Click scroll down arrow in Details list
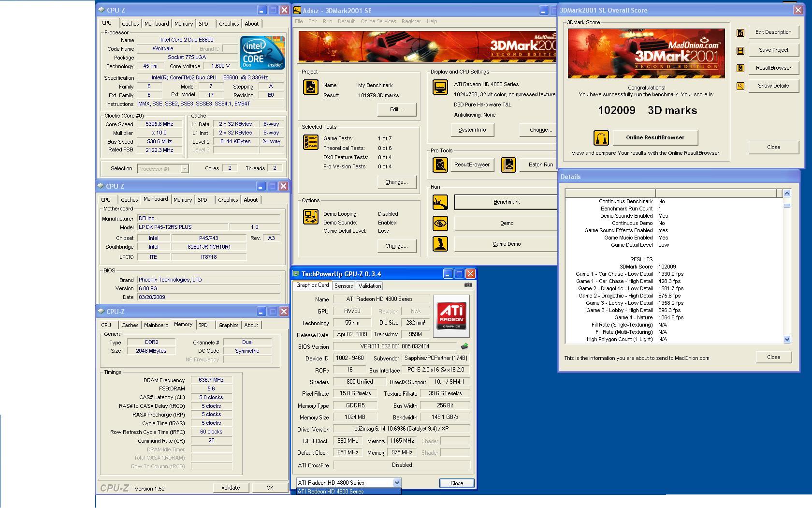The height and width of the screenshot is (508, 812). tap(787, 340)
